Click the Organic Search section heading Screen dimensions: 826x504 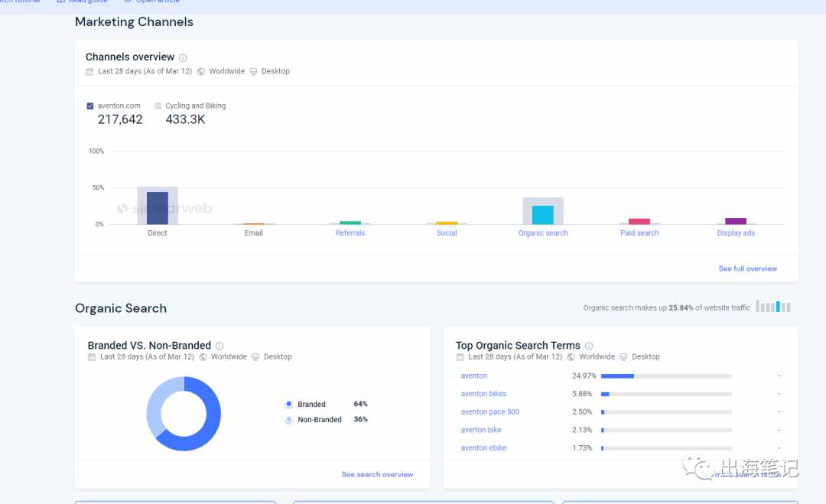(121, 308)
